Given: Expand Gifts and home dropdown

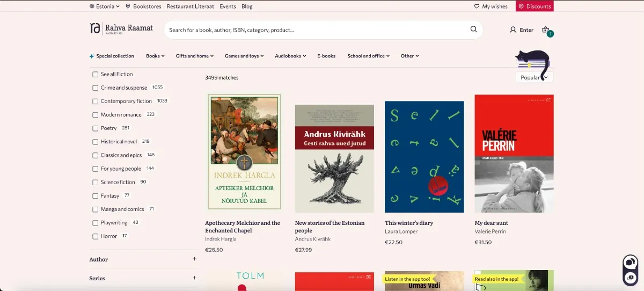Looking at the screenshot, I should tap(195, 56).
